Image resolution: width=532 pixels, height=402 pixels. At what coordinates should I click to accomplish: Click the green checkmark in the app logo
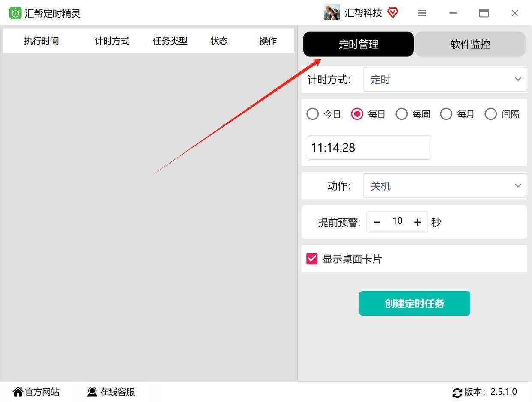tap(15, 13)
